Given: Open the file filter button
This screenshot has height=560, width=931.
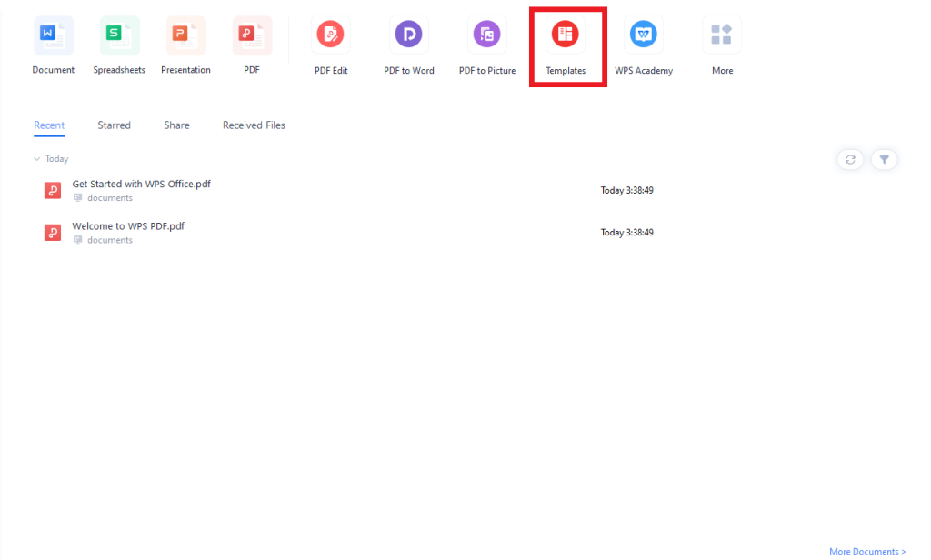Looking at the screenshot, I should pos(884,159).
